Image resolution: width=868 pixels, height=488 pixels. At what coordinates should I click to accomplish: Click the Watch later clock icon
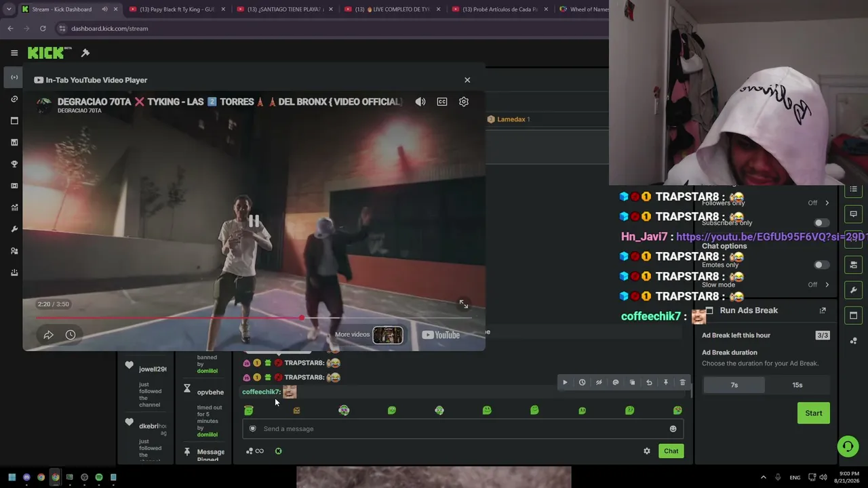coord(71,335)
